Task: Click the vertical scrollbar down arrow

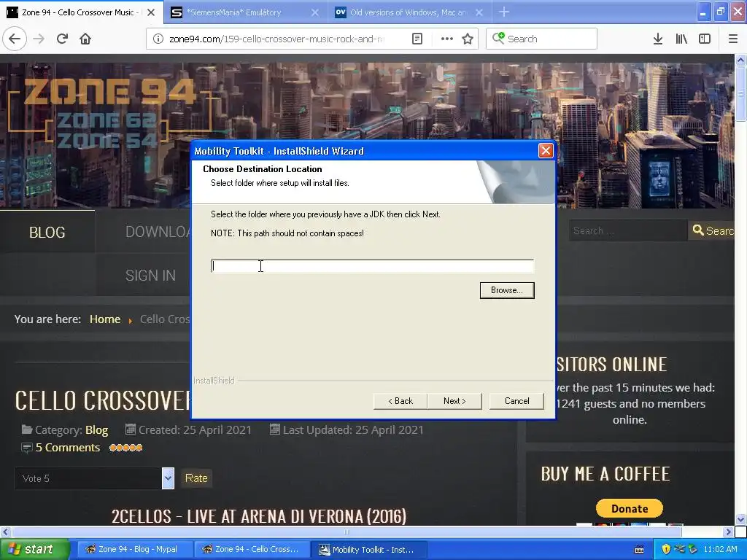Action: [740, 519]
